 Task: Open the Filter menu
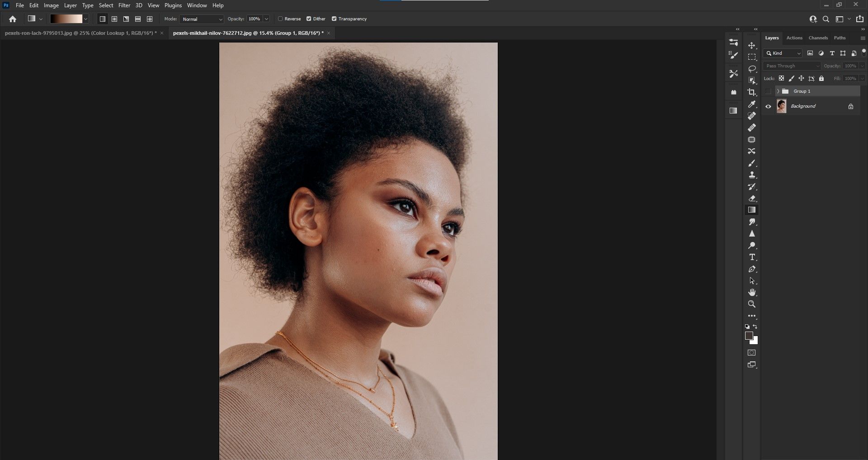(124, 5)
